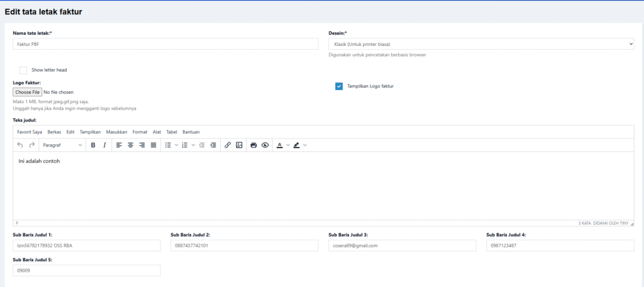Center align the title text
644x287 pixels.
point(130,145)
